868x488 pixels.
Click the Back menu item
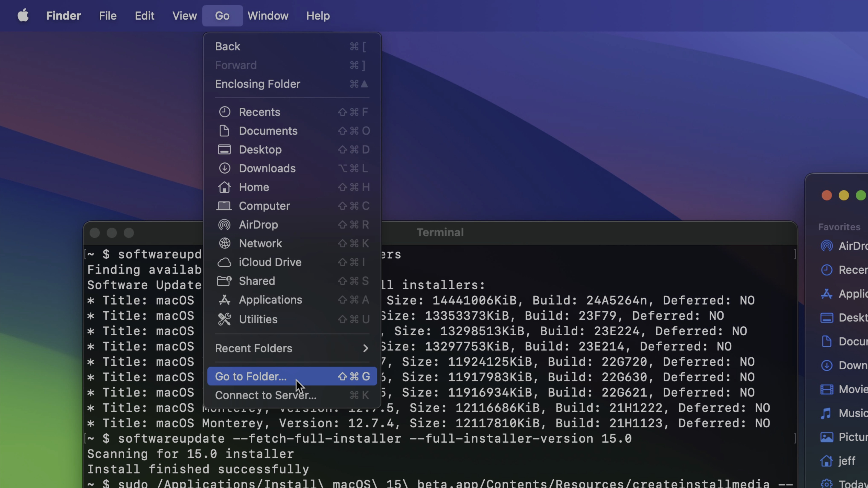click(x=227, y=46)
